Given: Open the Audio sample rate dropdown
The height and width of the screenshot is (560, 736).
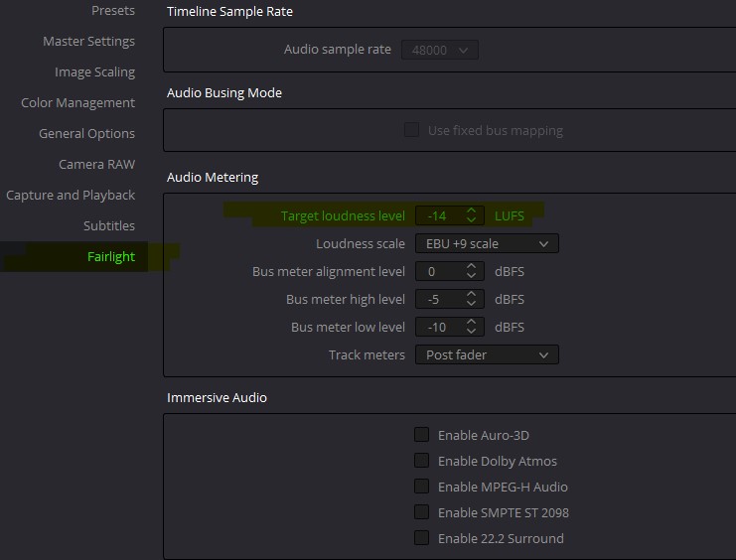Looking at the screenshot, I should pyautogui.click(x=439, y=50).
